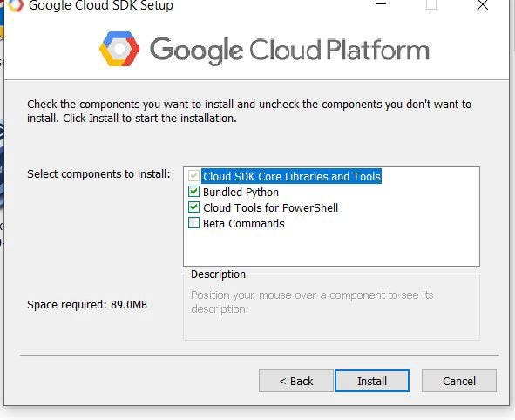
Task: Click the Cloud SDK icon in title bar
Action: click(16, 5)
